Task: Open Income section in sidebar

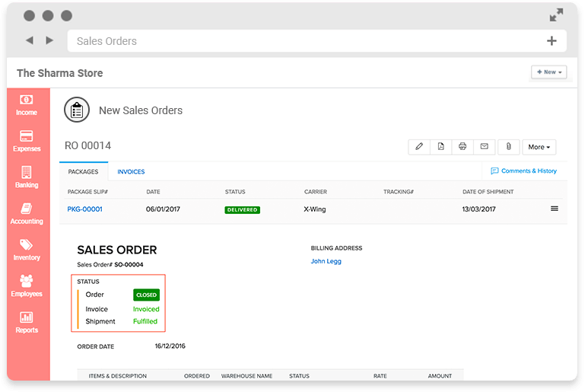Action: [x=27, y=105]
